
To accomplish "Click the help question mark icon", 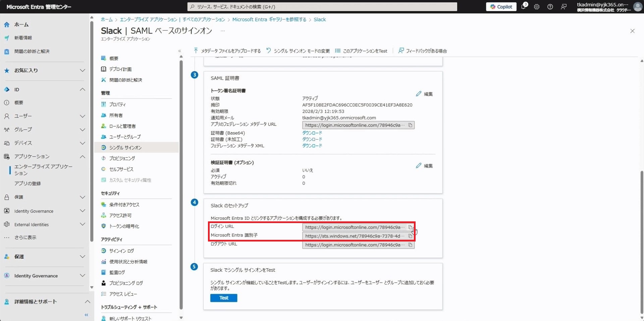I will [550, 7].
